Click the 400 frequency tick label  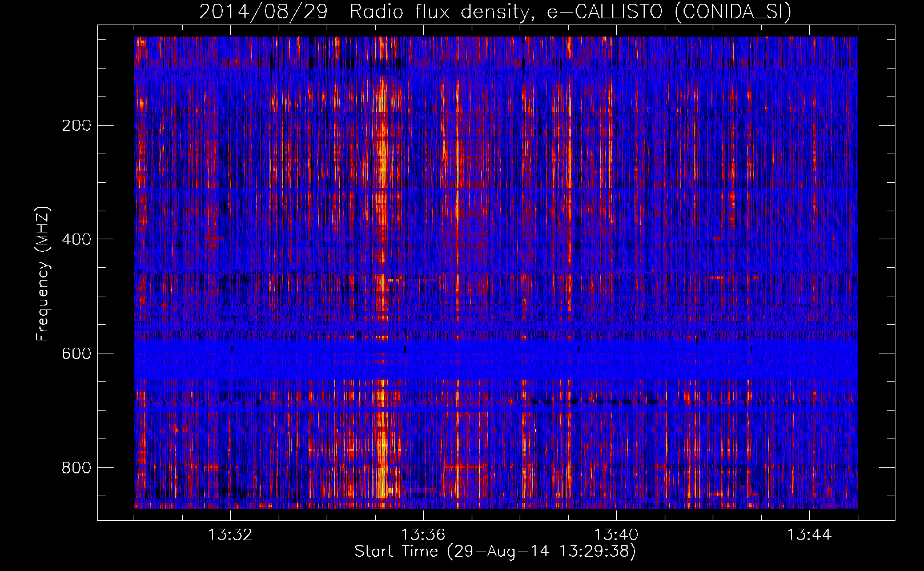pyautogui.click(x=76, y=239)
